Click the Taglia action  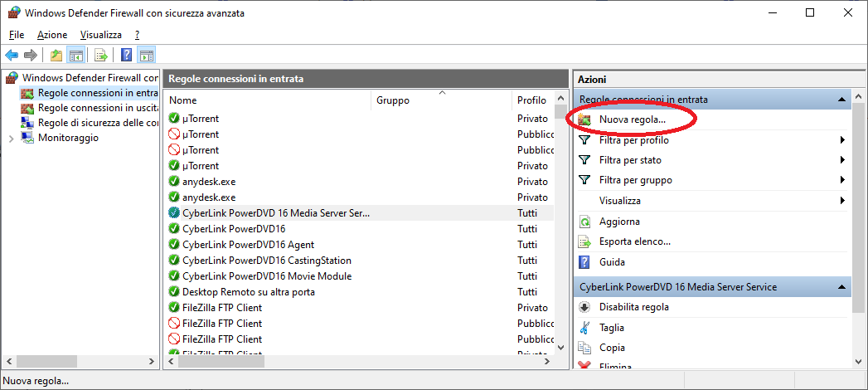pos(612,328)
